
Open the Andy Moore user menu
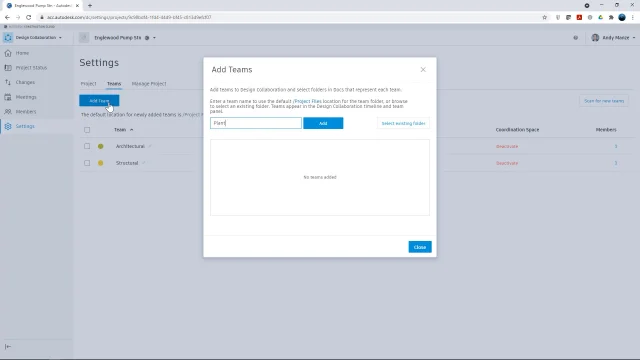(x=613, y=38)
